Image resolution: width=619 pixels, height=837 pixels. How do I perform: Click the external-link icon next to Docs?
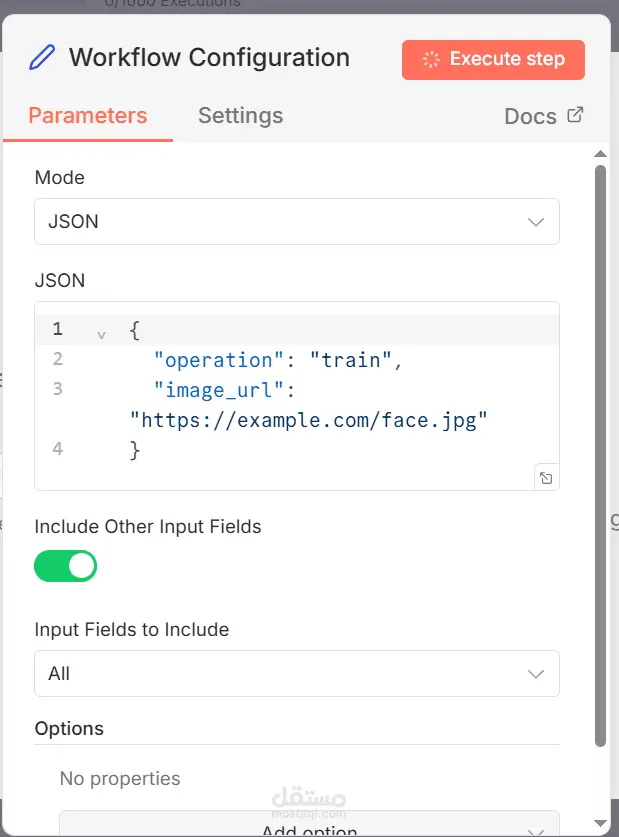(575, 114)
